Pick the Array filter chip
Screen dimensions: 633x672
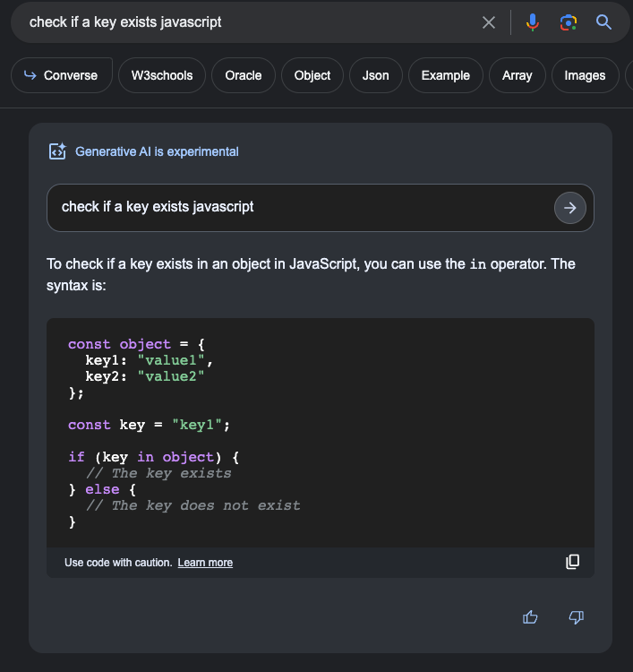pyautogui.click(x=517, y=75)
